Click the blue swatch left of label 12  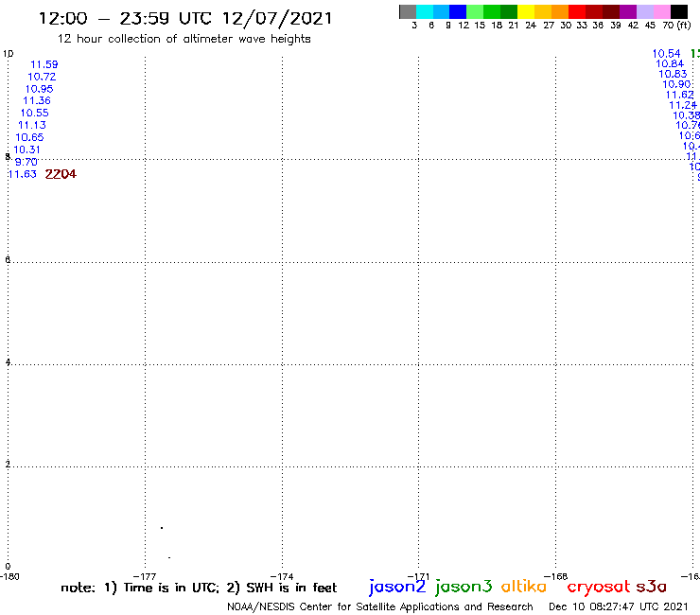click(458, 11)
